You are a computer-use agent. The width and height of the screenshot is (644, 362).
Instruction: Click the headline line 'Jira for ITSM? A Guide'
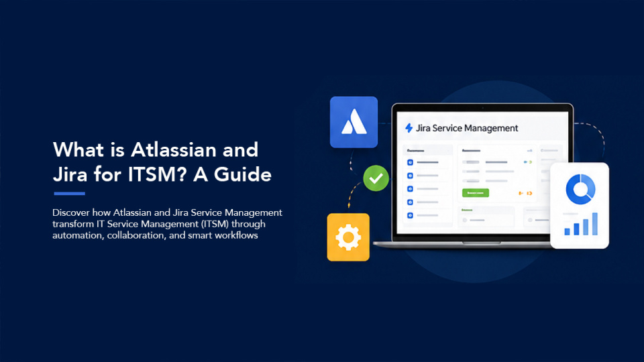coord(162,174)
